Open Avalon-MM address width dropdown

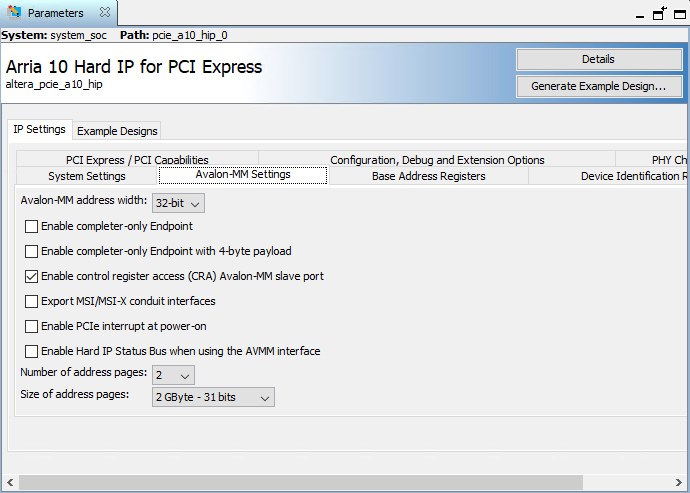(178, 203)
